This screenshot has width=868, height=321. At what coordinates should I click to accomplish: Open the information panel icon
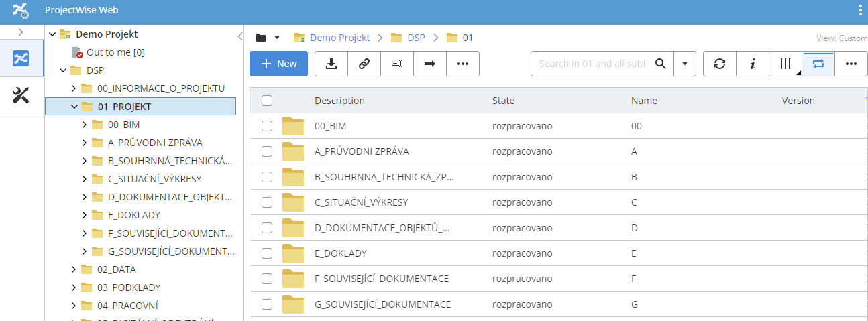pos(753,64)
